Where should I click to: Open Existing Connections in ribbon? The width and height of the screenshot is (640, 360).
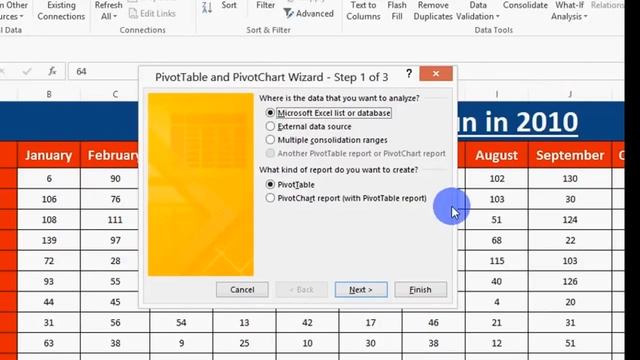coord(61,11)
